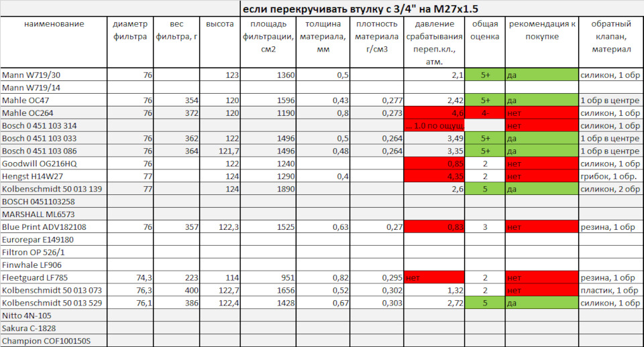
Task: Click the 'Nitto 4N-105' cell
Action: tap(54, 316)
